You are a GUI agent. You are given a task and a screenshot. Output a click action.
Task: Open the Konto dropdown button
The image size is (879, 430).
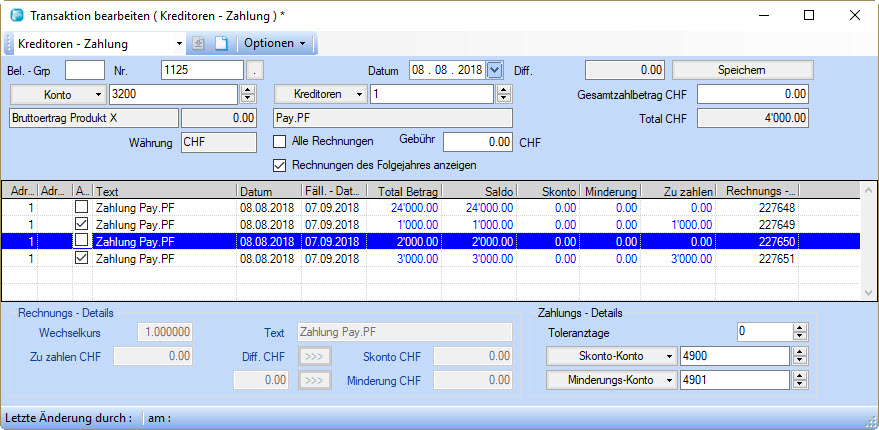[x=58, y=94]
